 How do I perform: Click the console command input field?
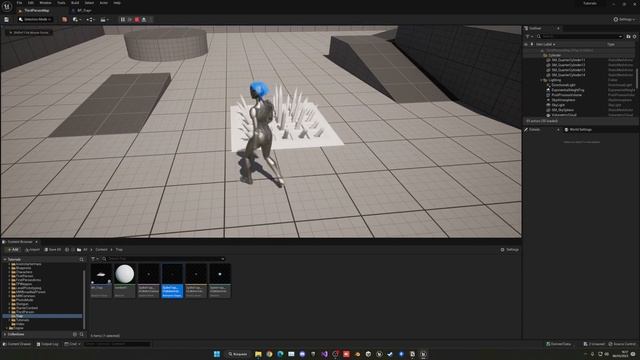(117, 344)
